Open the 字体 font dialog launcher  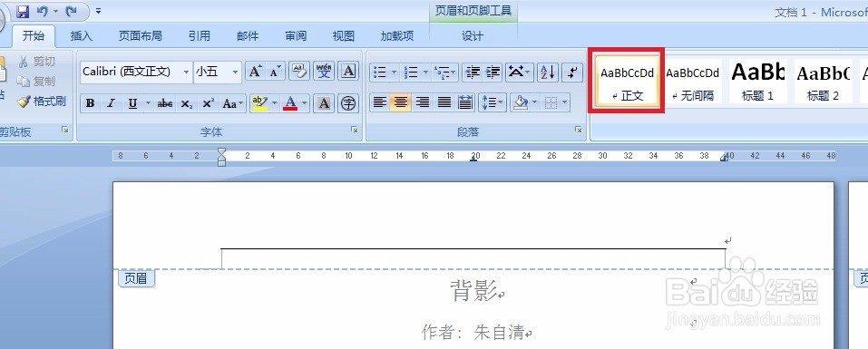(x=355, y=130)
